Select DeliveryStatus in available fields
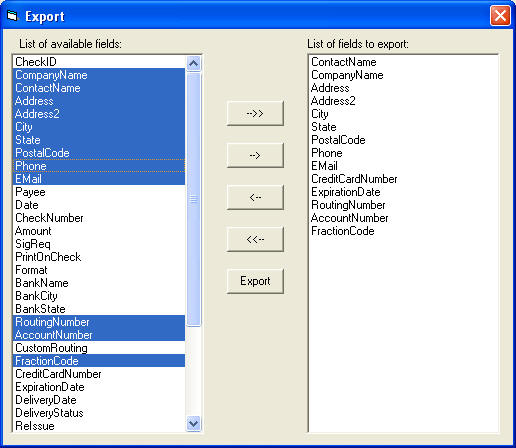The image size is (516, 448). pos(99,413)
